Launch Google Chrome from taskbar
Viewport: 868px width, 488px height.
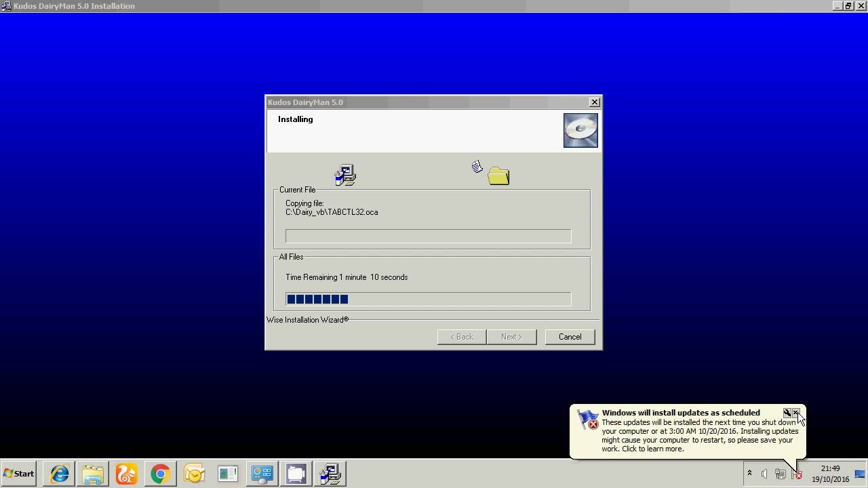(161, 474)
